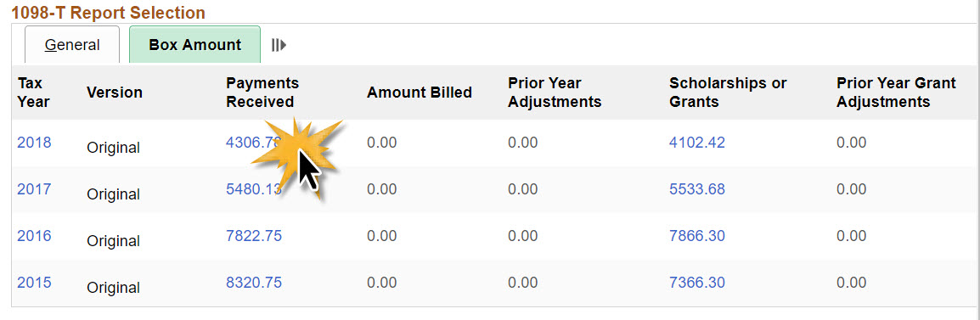Open tax year 2015 link
The width and height of the screenshot is (980, 320).
pos(34,283)
